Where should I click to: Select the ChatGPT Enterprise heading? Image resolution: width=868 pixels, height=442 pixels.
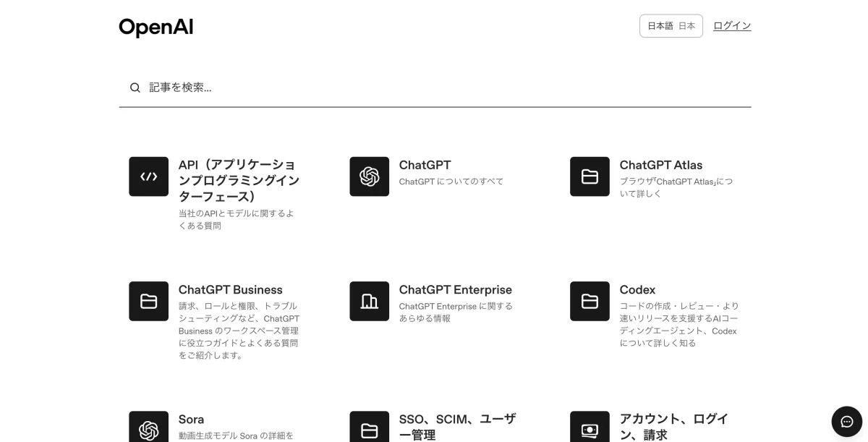click(456, 289)
